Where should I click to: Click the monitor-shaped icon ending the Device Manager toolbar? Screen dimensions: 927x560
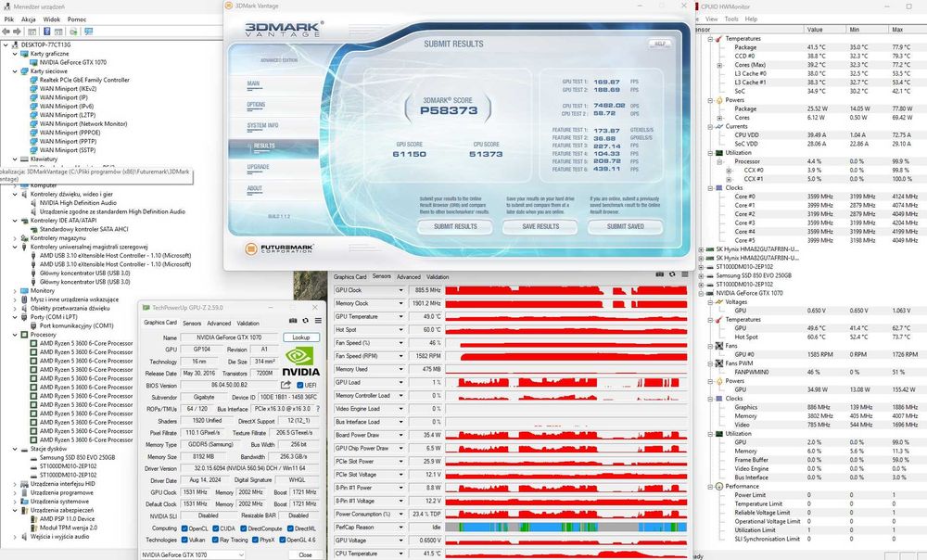point(89,32)
